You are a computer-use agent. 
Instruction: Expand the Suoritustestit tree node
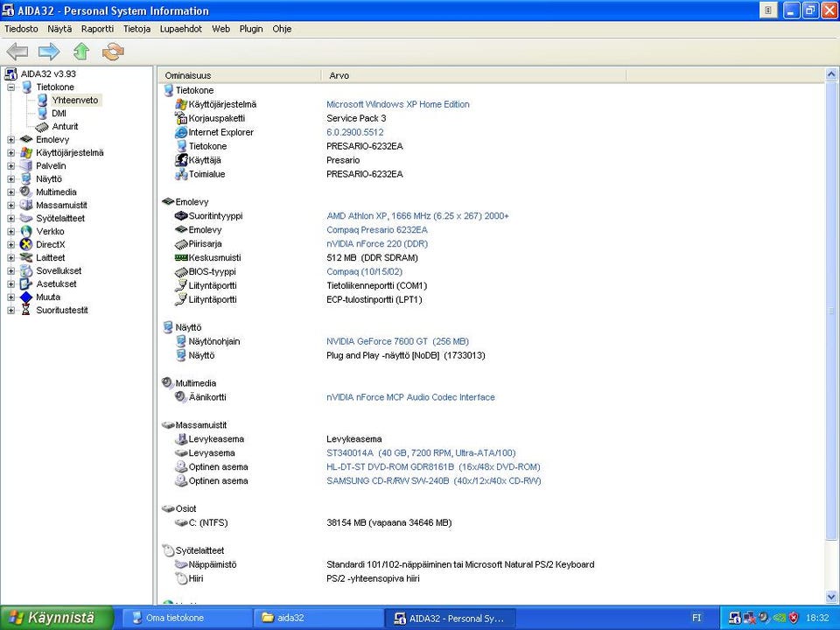pyautogui.click(x=10, y=310)
